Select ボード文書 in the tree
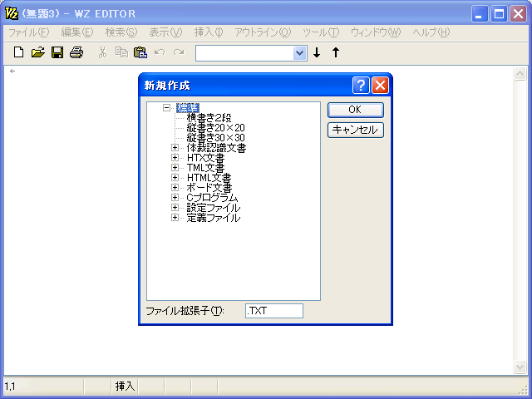Viewport: 532px width, 399px height. [209, 187]
